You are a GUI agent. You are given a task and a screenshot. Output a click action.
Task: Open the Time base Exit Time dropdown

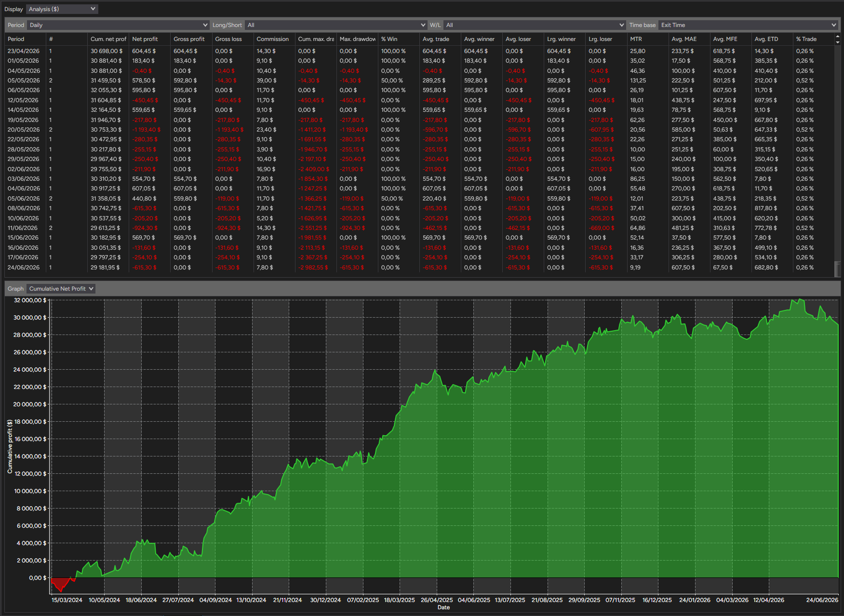tap(749, 25)
